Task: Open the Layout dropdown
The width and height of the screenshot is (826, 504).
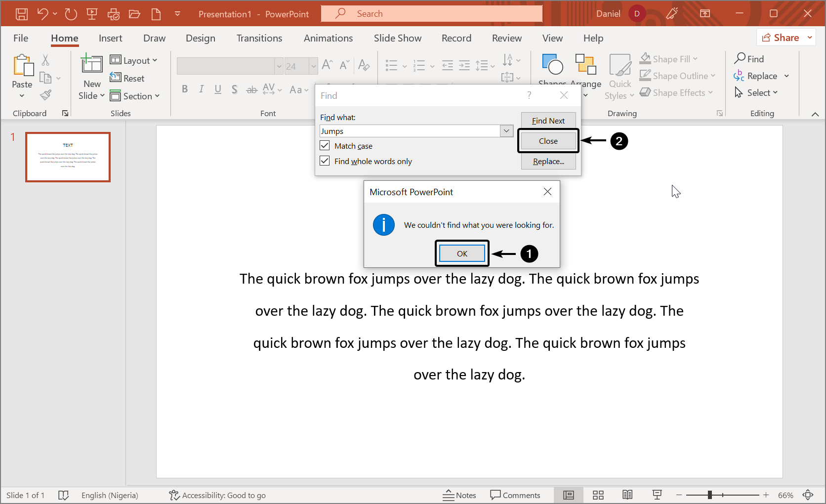Action: pyautogui.click(x=134, y=60)
